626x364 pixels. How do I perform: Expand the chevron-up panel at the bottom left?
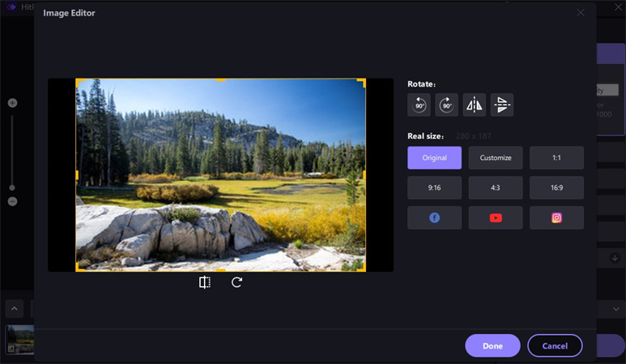pyautogui.click(x=15, y=308)
